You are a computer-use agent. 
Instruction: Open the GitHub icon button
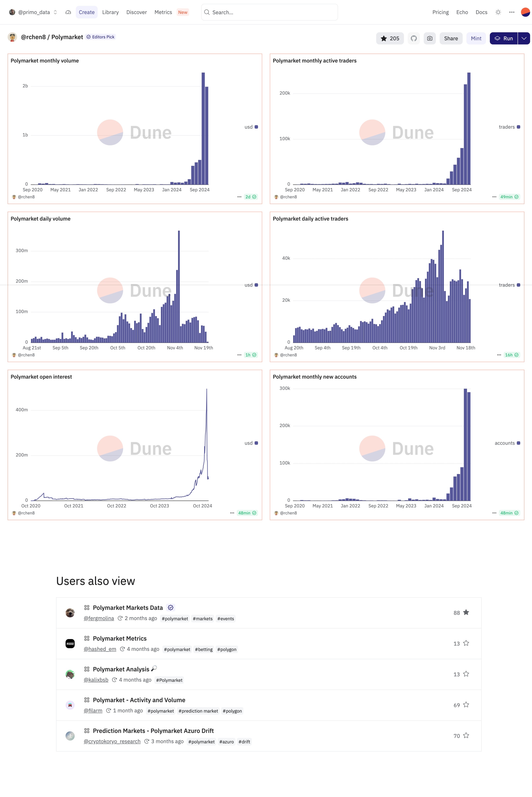(414, 38)
